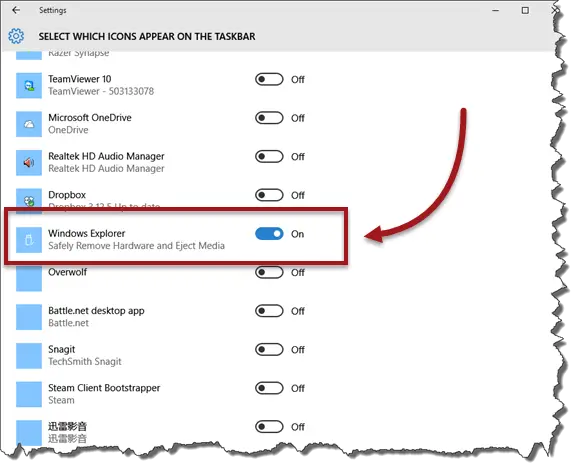Enable the Overwolf toggle switch
580x471 pixels.
click(269, 272)
